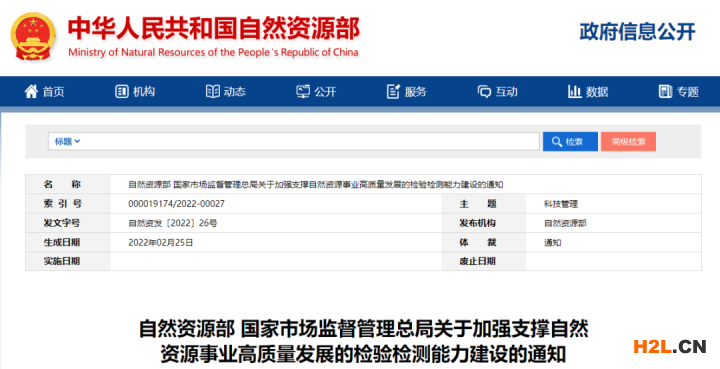Click the 生成日期 label cell
Screen dimensions: 720x369
68,242
